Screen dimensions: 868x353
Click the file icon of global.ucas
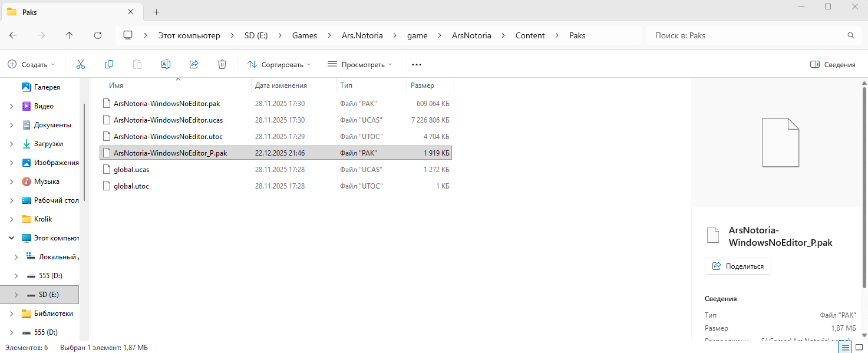point(107,169)
